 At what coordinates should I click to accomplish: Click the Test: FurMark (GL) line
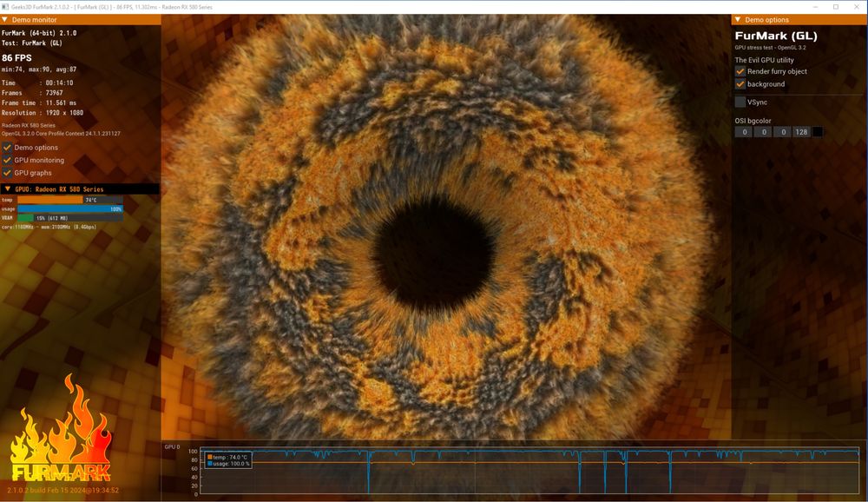[32, 43]
